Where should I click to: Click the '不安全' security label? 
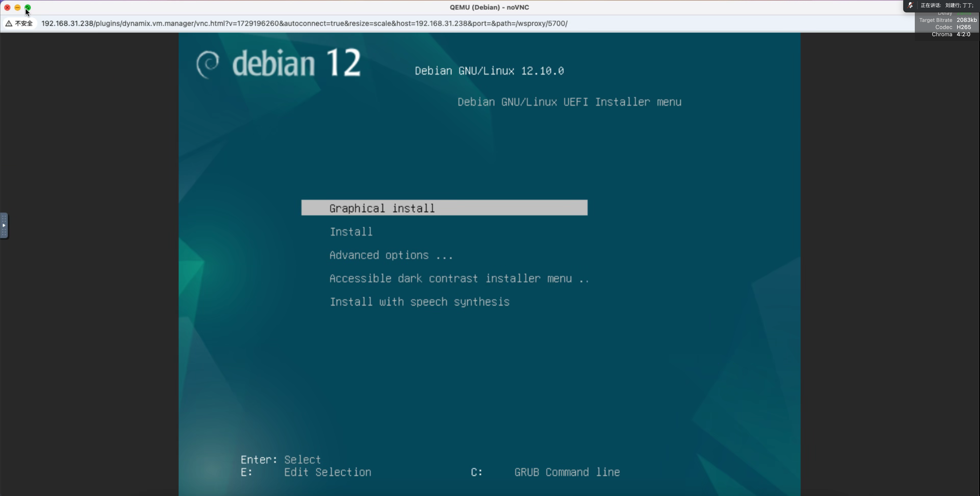point(24,24)
